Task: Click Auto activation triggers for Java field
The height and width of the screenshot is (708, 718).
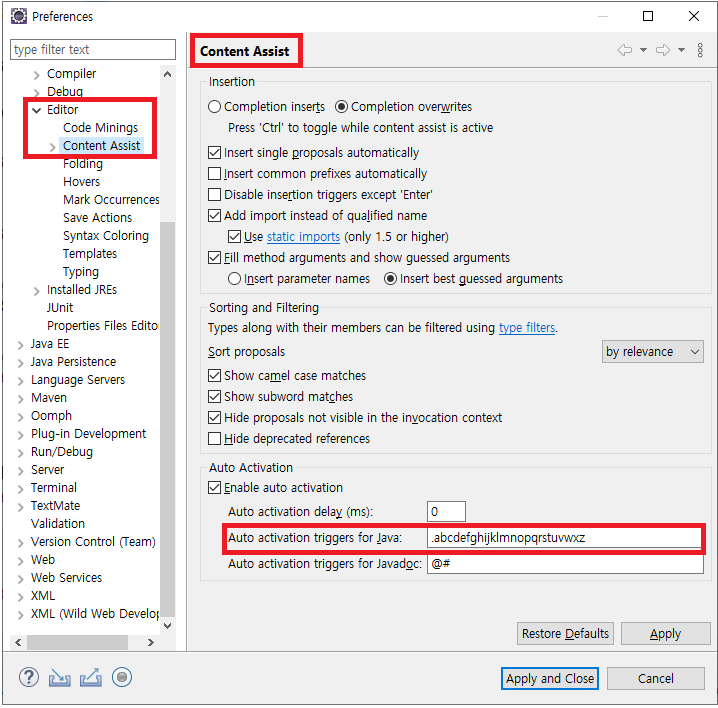Action: (x=564, y=538)
